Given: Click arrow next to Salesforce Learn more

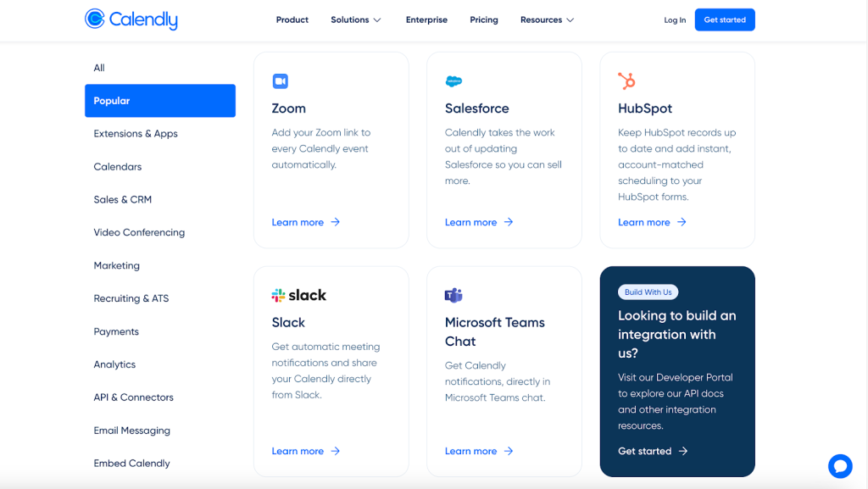Looking at the screenshot, I should [509, 222].
